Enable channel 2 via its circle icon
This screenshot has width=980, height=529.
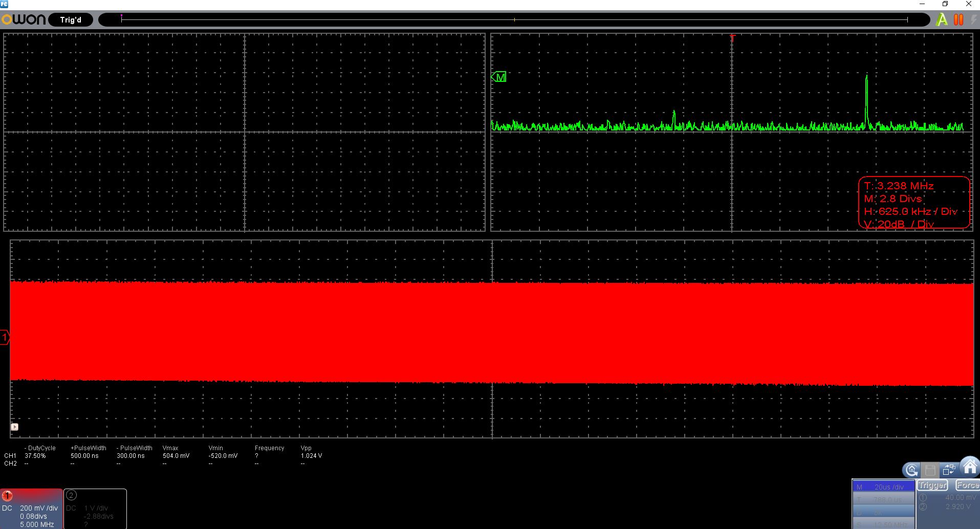[71, 495]
